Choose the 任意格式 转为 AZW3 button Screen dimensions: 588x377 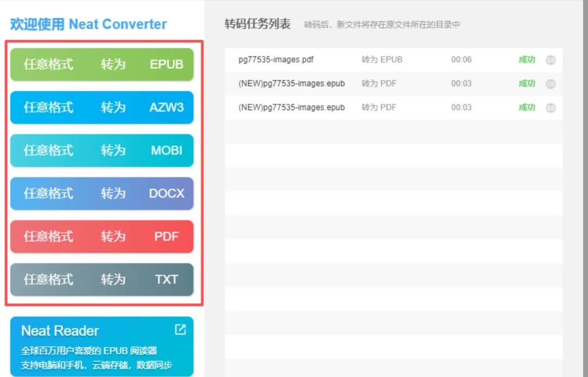tap(102, 107)
